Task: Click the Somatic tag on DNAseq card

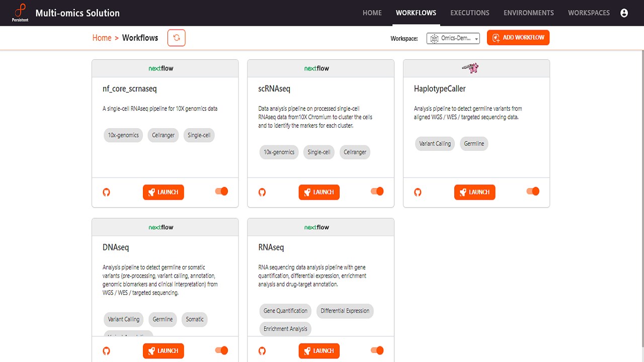Action: tap(195, 319)
